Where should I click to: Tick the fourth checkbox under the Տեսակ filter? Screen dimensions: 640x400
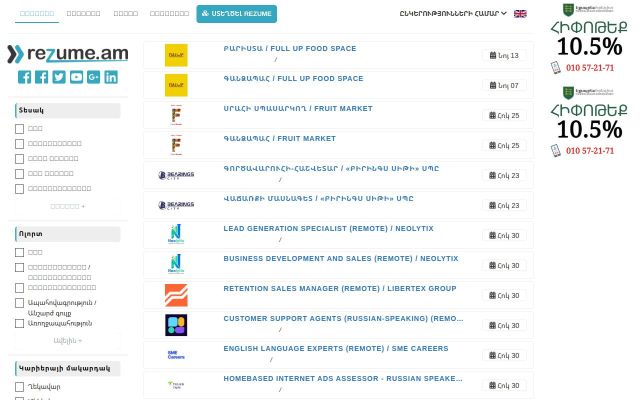pyautogui.click(x=19, y=174)
